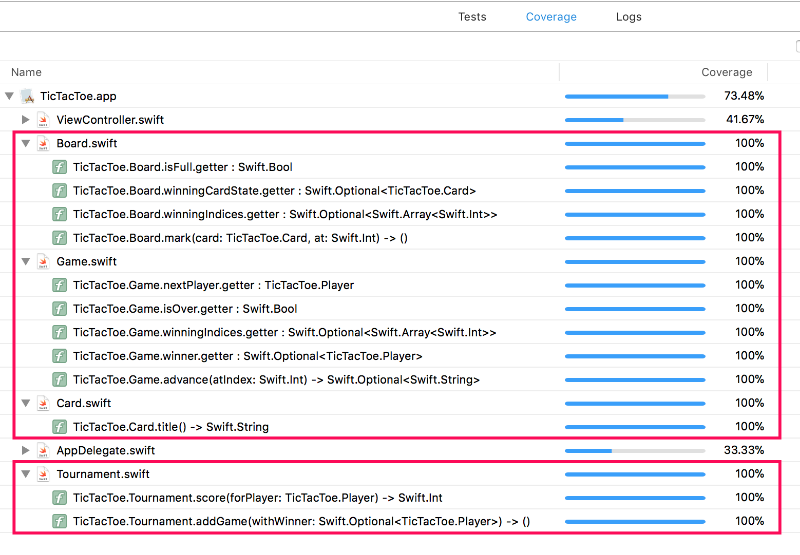Click the Tournament.swift file icon
Viewport: 800px width, 555px height.
coord(43,474)
